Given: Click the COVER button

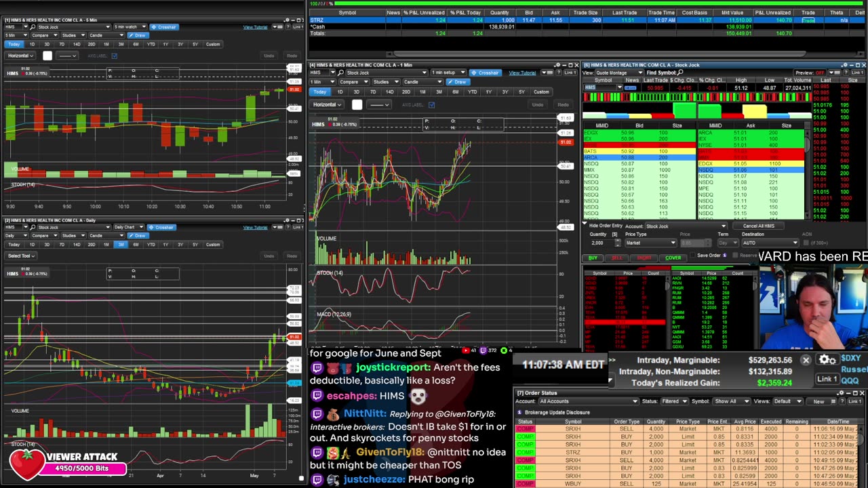Looking at the screenshot, I should pos(673,258).
